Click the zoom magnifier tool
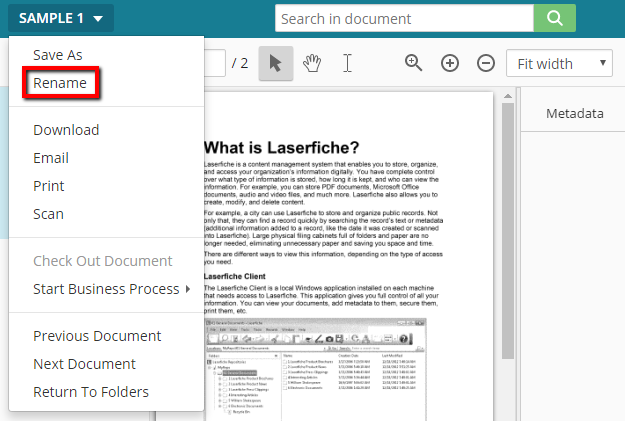The height and width of the screenshot is (421, 625). pos(413,63)
